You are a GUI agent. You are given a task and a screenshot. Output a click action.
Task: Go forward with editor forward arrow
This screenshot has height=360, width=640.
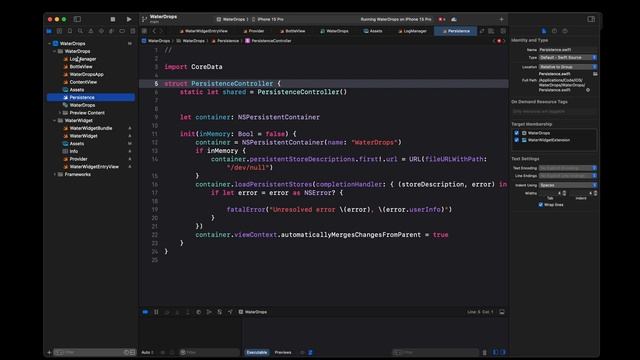[161, 31]
